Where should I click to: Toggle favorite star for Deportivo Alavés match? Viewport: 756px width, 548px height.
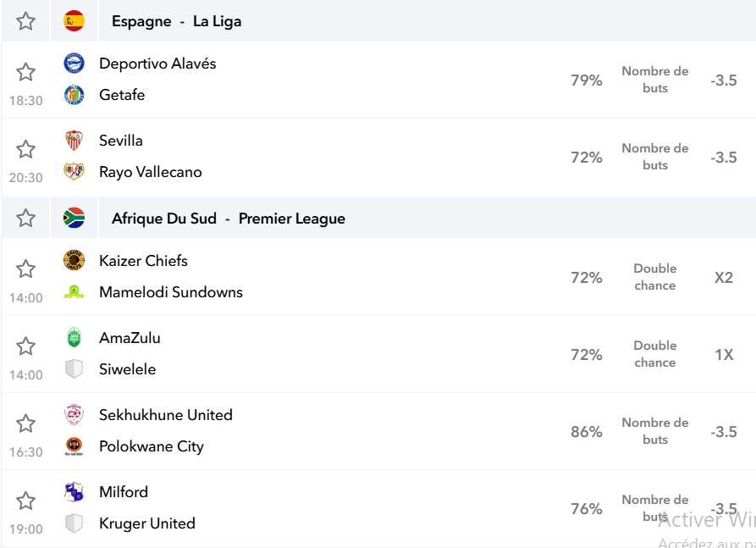point(25,72)
